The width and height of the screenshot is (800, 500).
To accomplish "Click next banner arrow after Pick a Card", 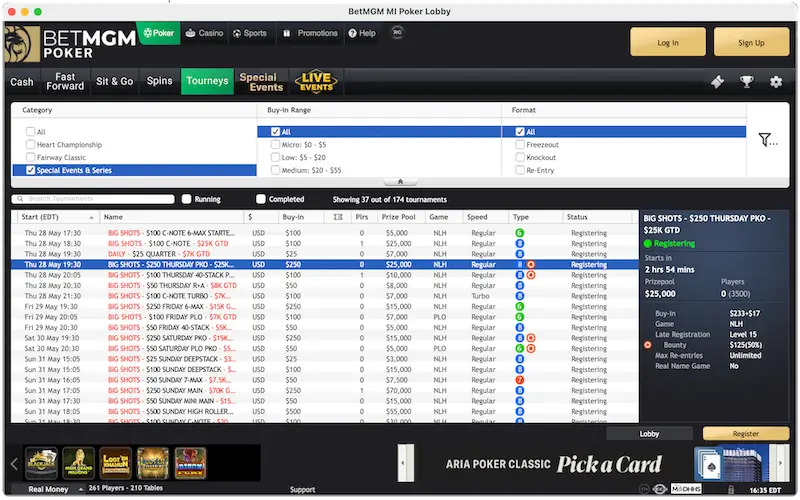I will [x=779, y=463].
